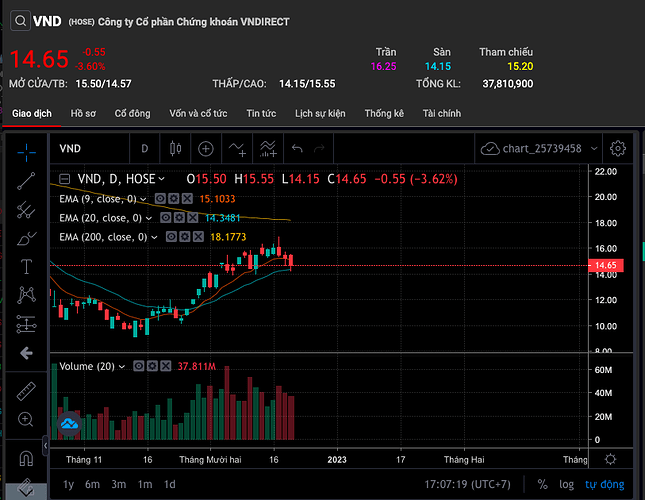Hide the Volume indicator

point(139,366)
